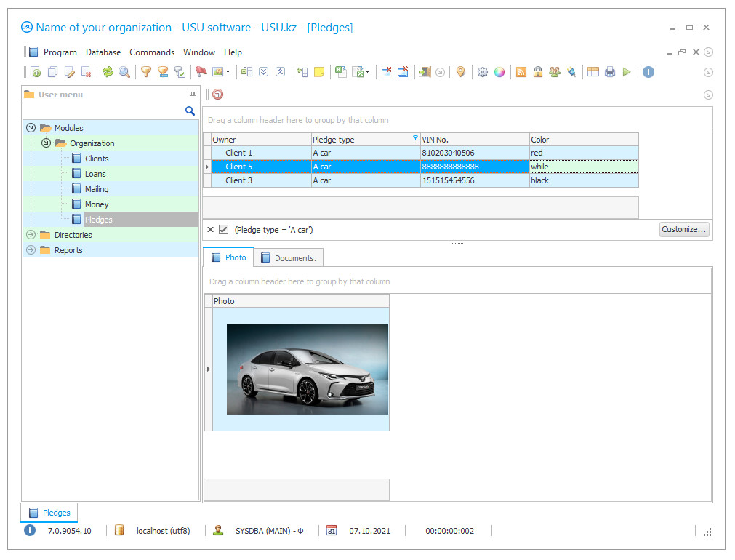The image size is (735, 560).
Task: Uncheck the Pledge type filter checkbox
Action: (x=224, y=229)
